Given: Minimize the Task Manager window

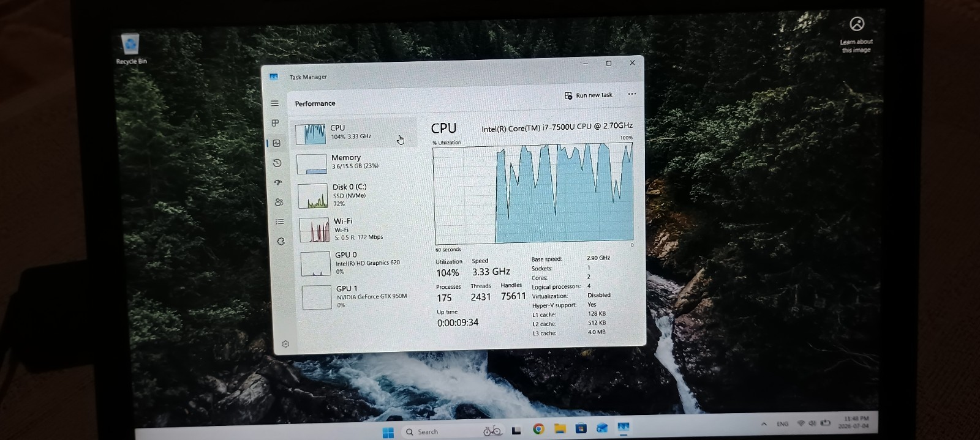Looking at the screenshot, I should [x=586, y=64].
